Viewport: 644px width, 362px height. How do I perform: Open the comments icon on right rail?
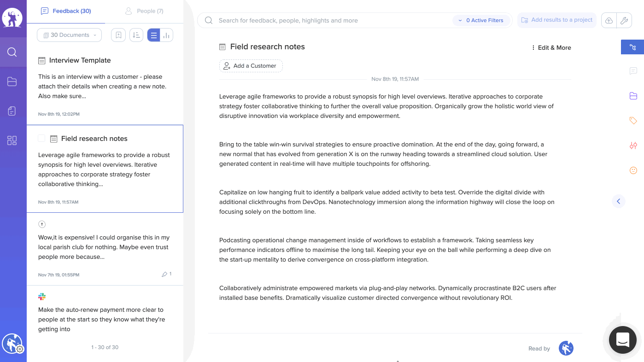click(x=633, y=71)
